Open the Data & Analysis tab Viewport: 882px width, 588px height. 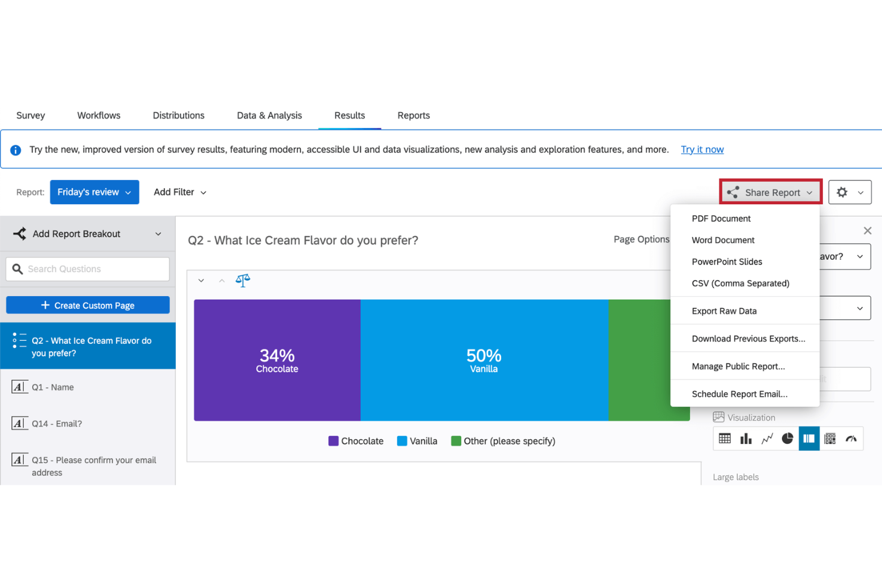(x=269, y=116)
